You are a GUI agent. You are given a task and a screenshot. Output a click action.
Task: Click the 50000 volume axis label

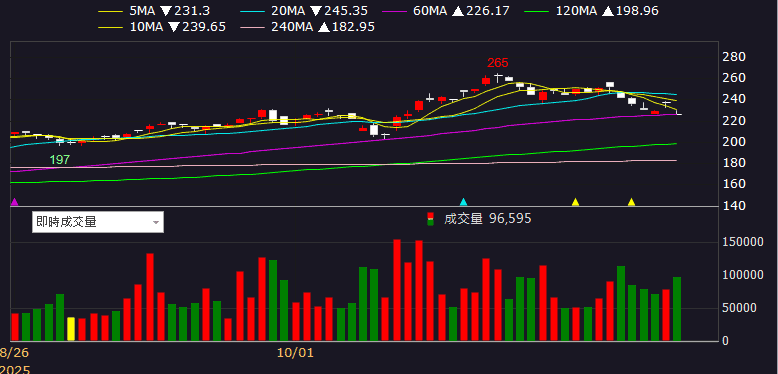739,308
